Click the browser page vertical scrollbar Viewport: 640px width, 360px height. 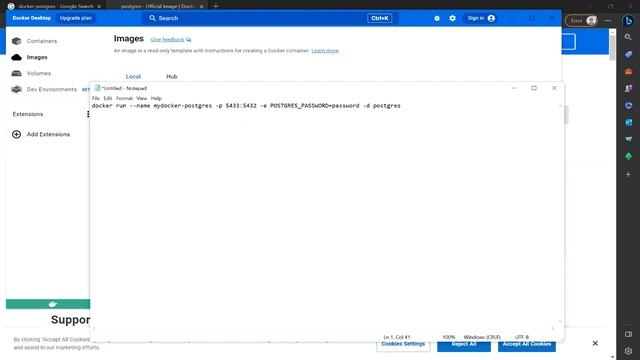[x=612, y=48]
